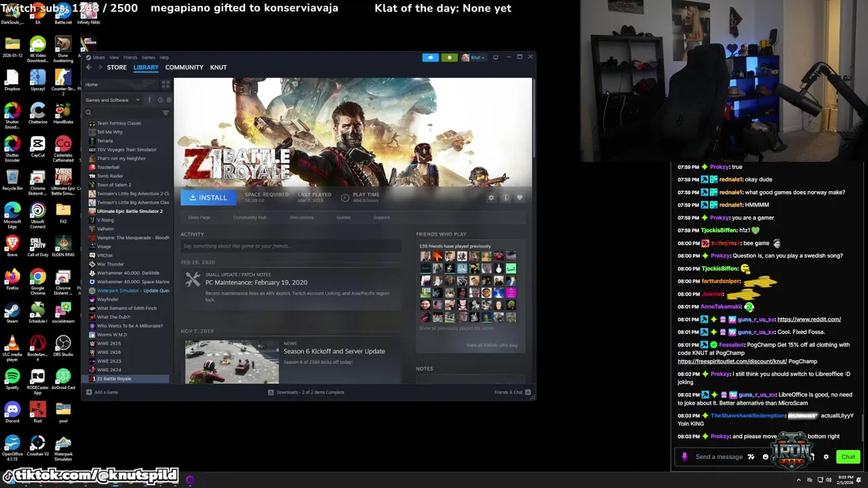Toggle the recent activity clock filter

tap(160, 100)
